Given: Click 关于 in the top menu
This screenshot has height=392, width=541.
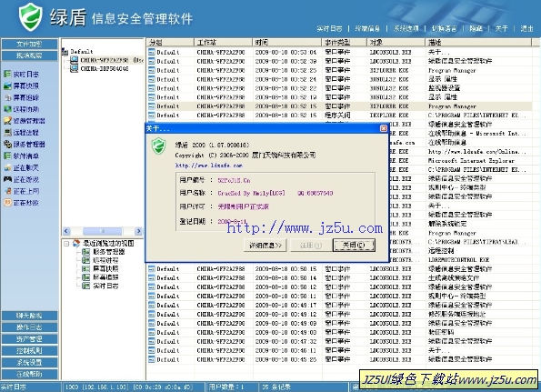Looking at the screenshot, I should point(501,28).
